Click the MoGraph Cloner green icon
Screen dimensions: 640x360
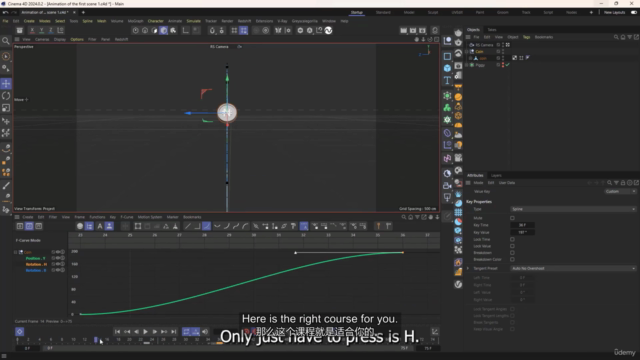pyautogui.click(x=447, y=108)
